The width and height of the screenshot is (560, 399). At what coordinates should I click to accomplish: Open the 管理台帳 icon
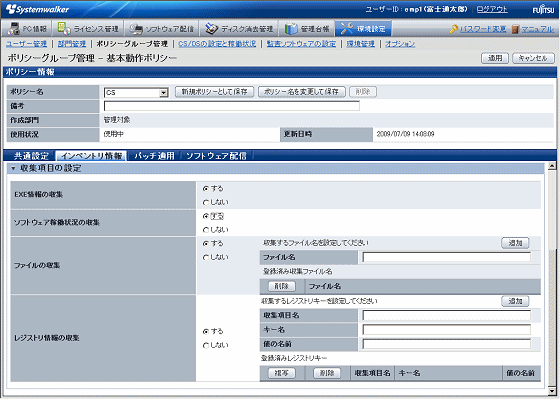click(291, 29)
